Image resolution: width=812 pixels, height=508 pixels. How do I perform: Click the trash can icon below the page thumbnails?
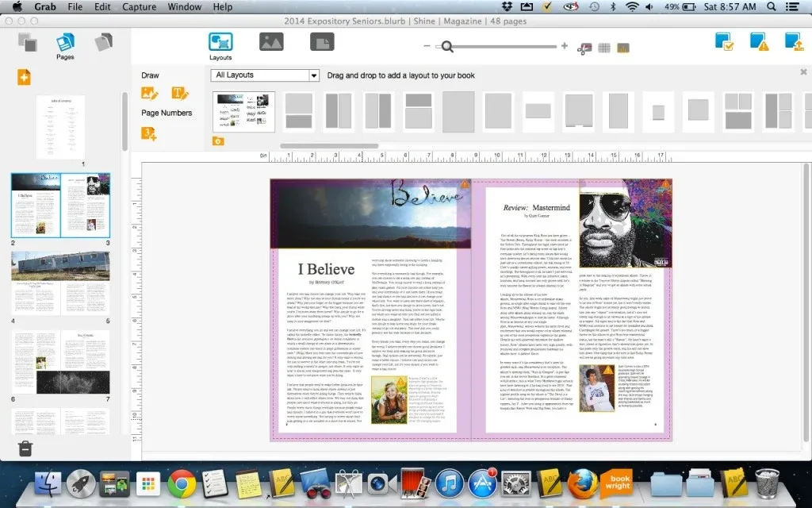pyautogui.click(x=24, y=448)
